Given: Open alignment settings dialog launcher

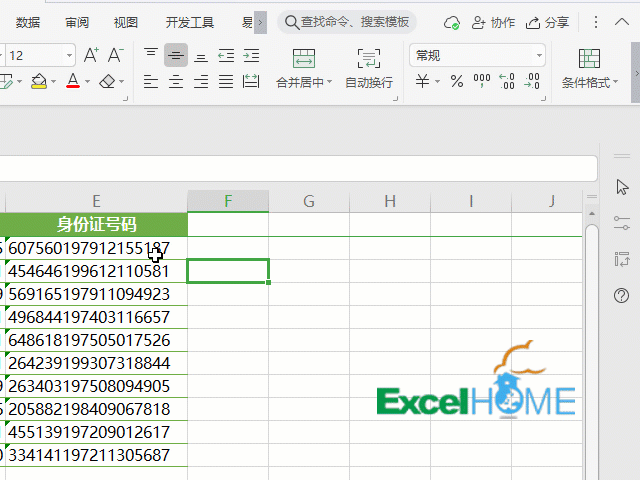Looking at the screenshot, I should (396, 99).
